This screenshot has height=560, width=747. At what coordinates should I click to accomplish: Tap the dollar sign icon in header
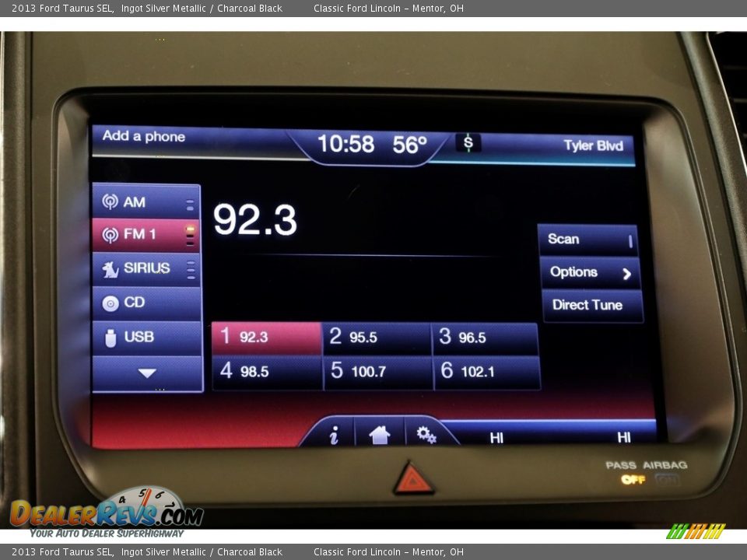pos(468,142)
